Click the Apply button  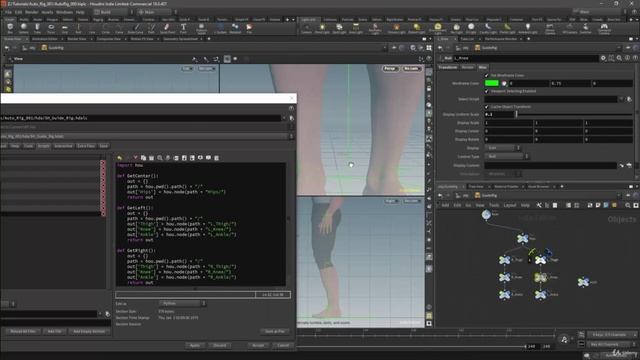(195, 345)
